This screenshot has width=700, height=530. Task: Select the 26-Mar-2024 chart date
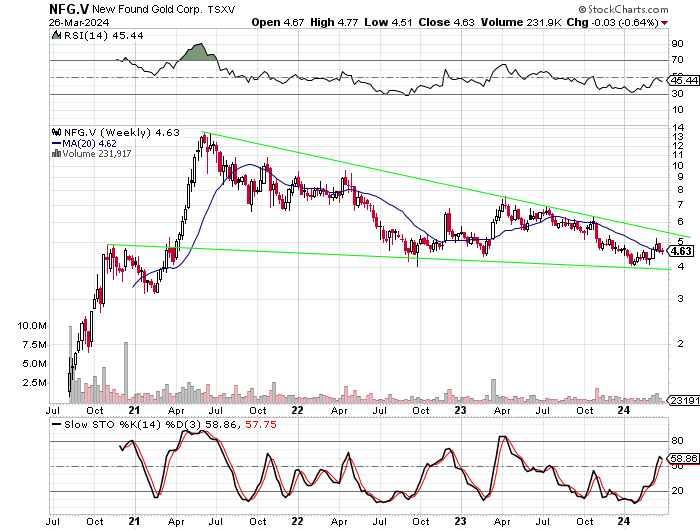pyautogui.click(x=79, y=22)
